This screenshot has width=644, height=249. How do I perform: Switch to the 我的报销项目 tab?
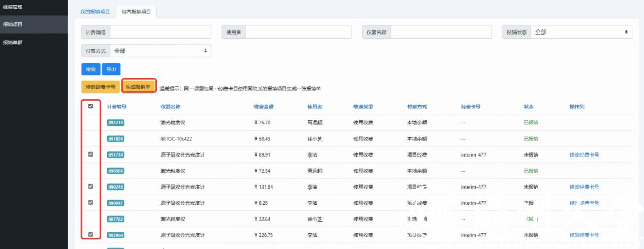pos(95,11)
